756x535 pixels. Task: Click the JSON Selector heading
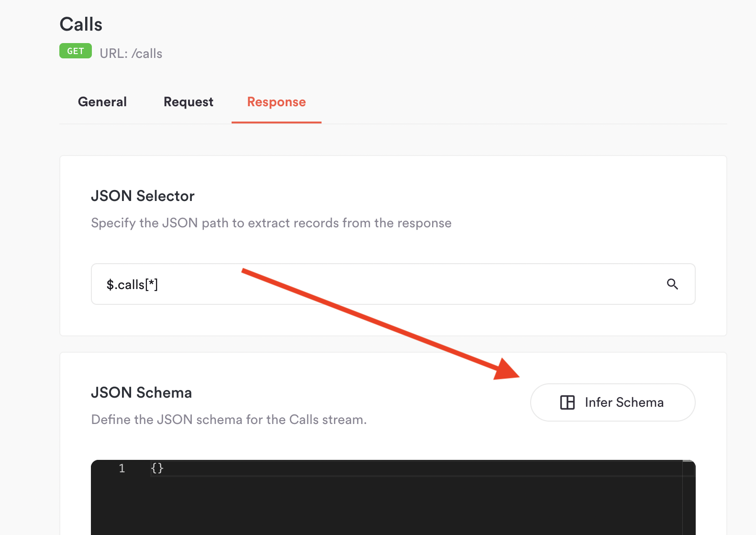coord(143,196)
